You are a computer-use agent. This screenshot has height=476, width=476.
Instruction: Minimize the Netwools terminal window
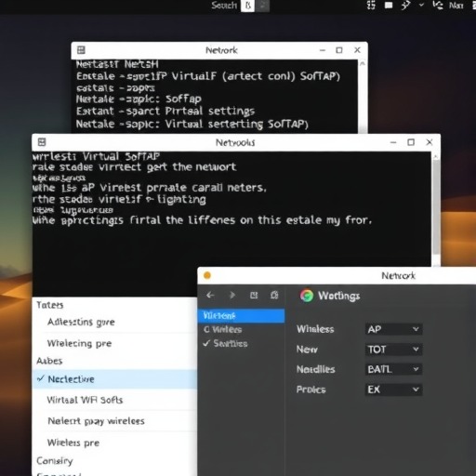[393, 142]
